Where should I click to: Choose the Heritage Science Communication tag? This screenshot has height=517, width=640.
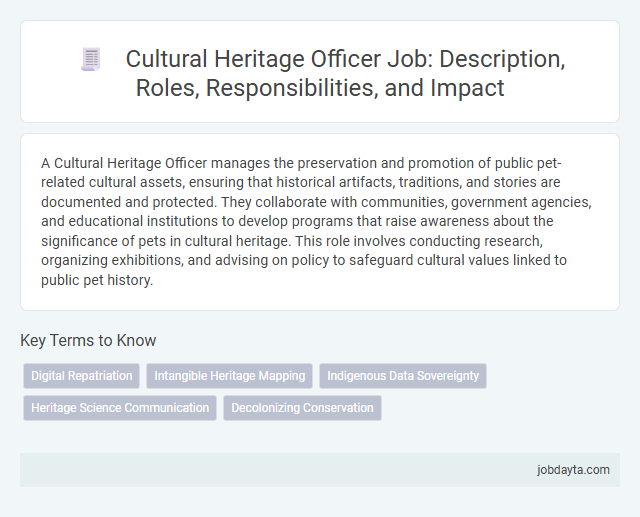click(120, 408)
